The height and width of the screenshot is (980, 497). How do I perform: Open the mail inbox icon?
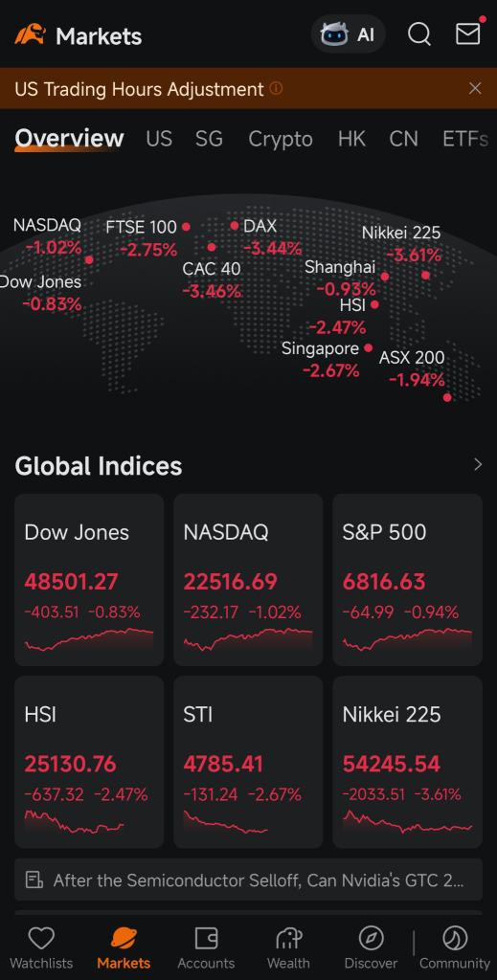coord(467,33)
